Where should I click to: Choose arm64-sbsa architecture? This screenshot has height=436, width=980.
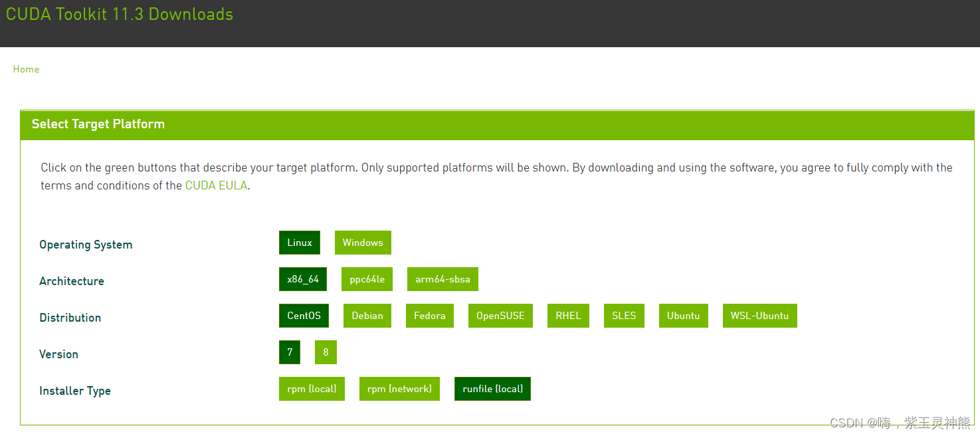tap(442, 279)
